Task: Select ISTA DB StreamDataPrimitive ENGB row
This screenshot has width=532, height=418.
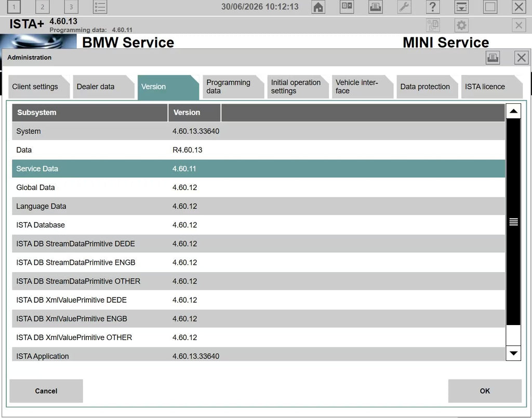Action: (259, 262)
